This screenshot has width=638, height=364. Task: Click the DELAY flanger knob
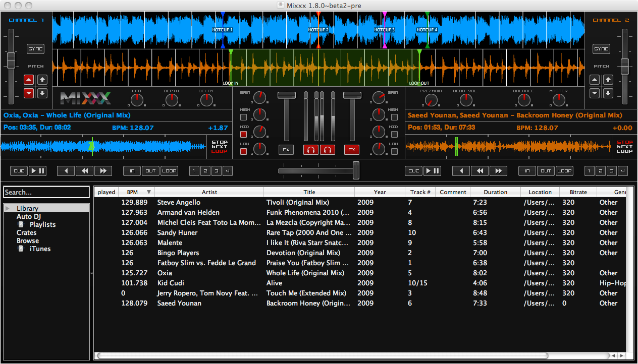pos(206,100)
